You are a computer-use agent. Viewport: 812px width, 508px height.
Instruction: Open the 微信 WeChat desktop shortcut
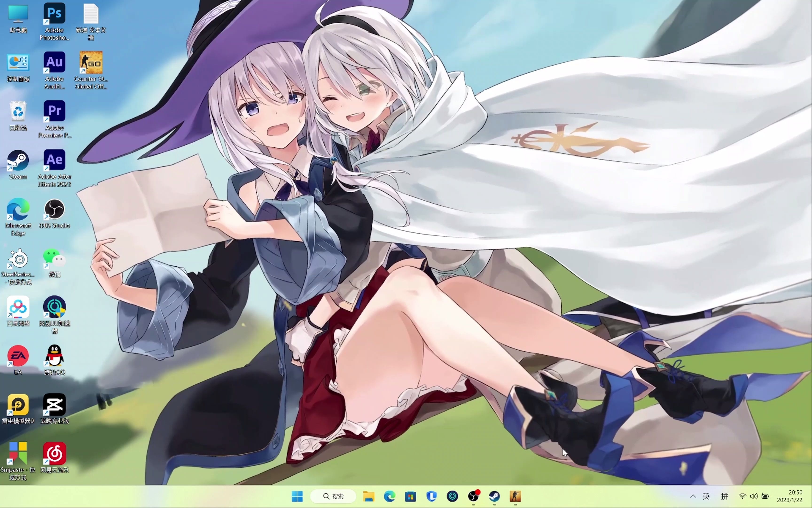click(x=54, y=263)
